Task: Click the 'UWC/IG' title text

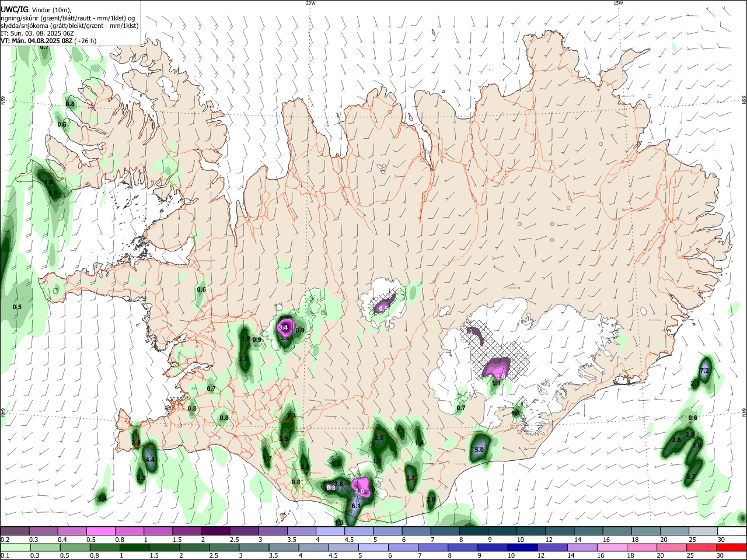Action: pyautogui.click(x=15, y=10)
